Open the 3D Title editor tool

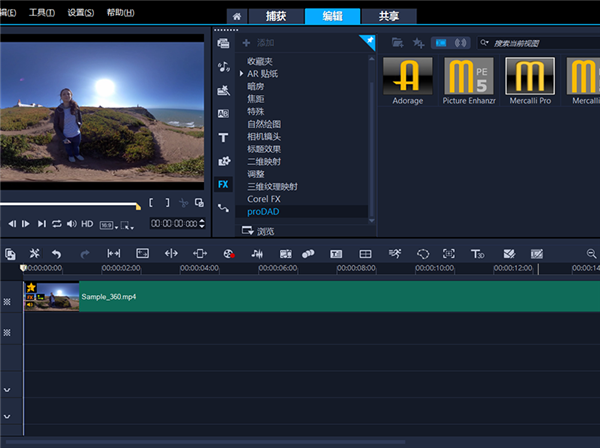477,254
